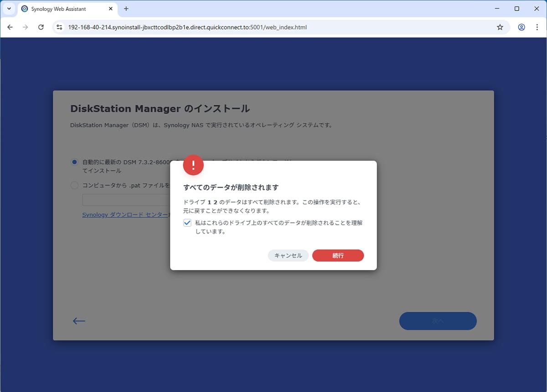The height and width of the screenshot is (392, 547).
Task: Open the Synology ダウンロード センター link
Action: pos(125,215)
